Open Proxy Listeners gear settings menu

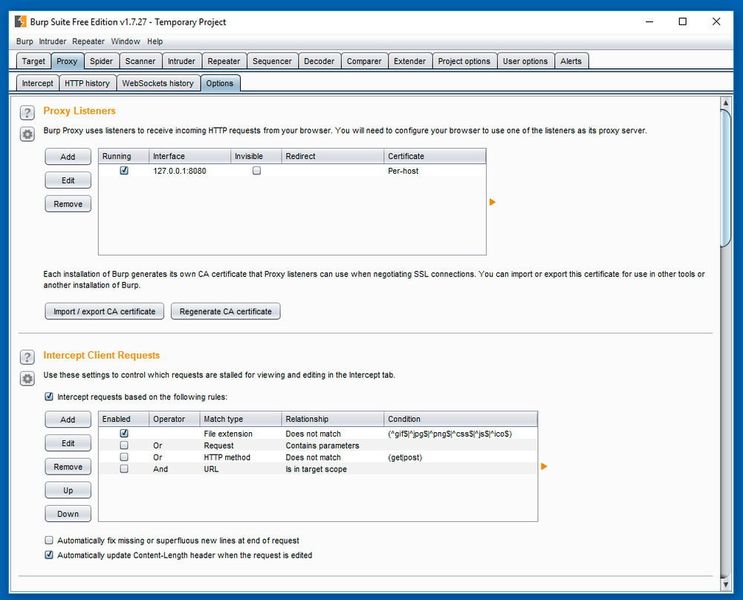point(27,134)
